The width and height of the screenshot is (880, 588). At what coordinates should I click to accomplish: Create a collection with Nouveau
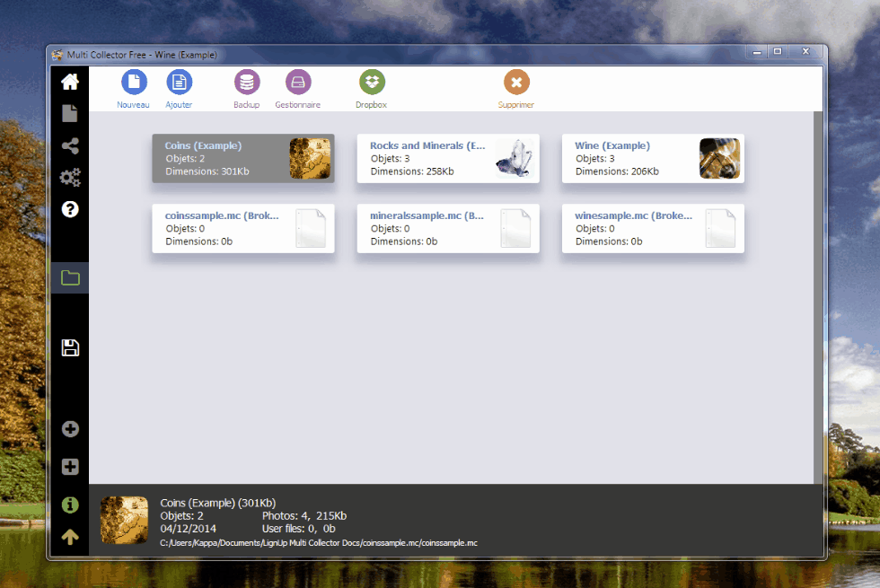[134, 89]
